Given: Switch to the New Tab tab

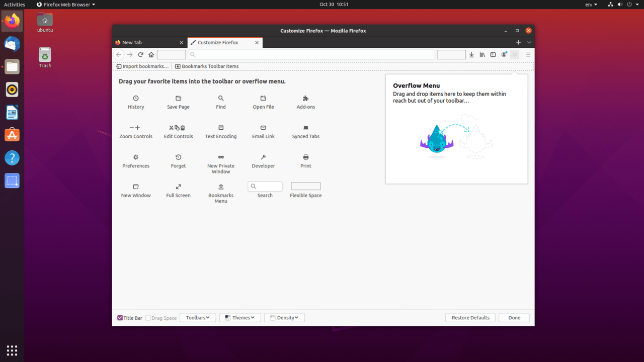Looking at the screenshot, I should [x=149, y=43].
